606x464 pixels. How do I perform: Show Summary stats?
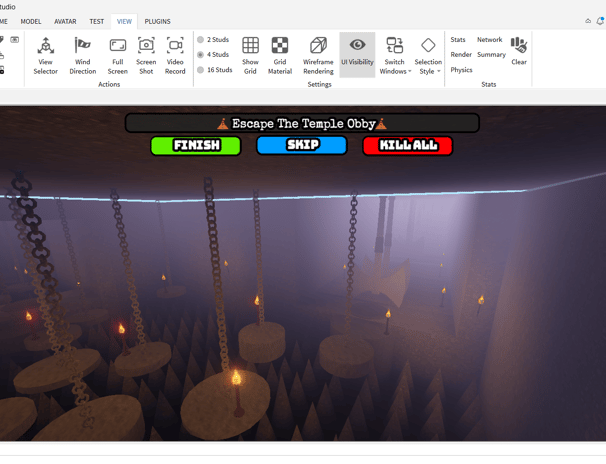491,54
